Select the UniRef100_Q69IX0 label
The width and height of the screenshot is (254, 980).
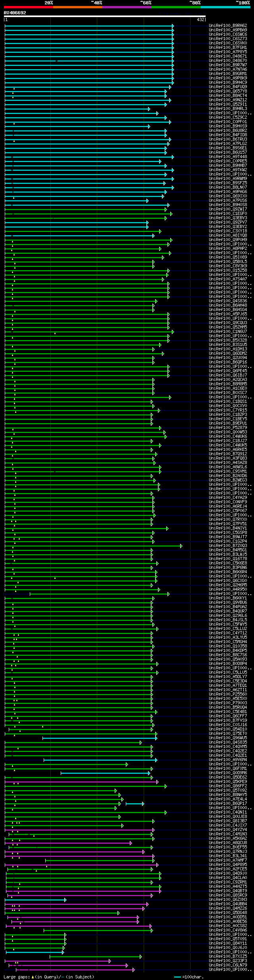tap(228, 196)
